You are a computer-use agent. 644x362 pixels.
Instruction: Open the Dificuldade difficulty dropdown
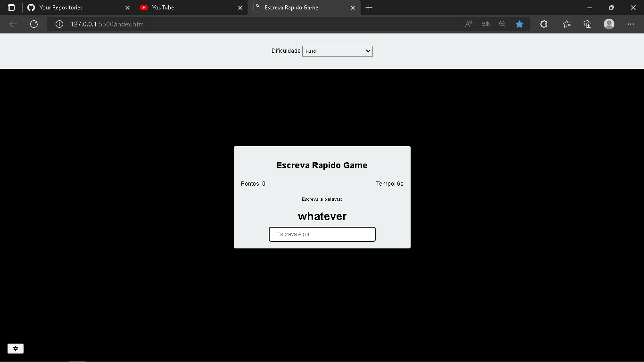(337, 51)
